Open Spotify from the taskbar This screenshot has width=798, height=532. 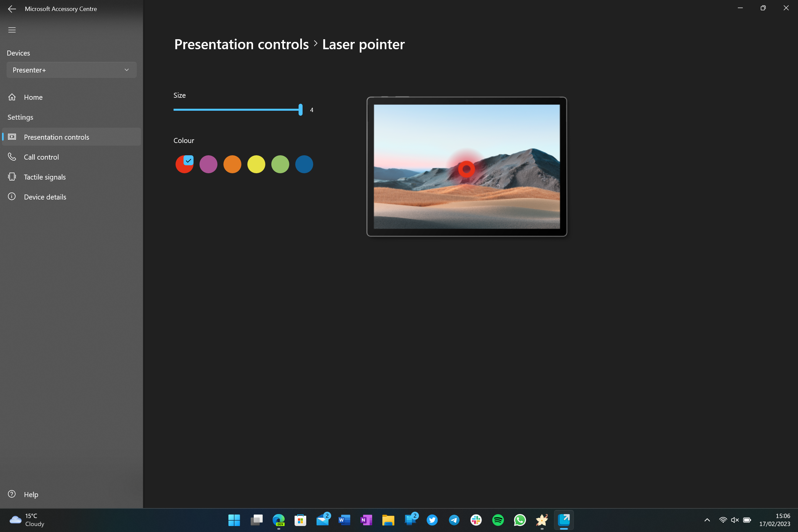498,520
